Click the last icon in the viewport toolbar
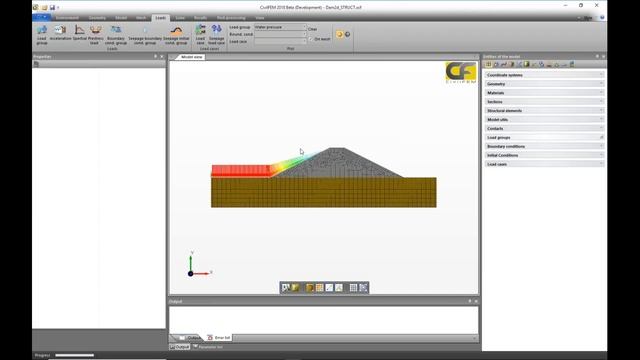Viewport: 640px width, 360px height. [363, 288]
